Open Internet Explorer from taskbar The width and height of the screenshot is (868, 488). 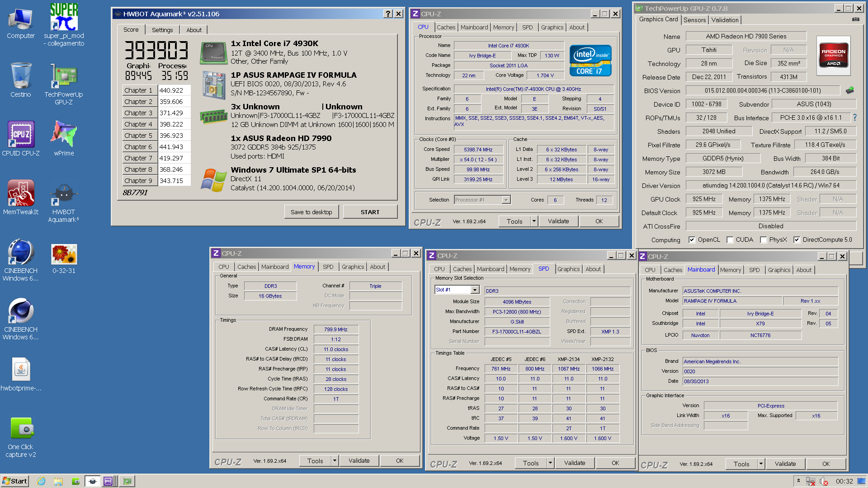pos(41,481)
